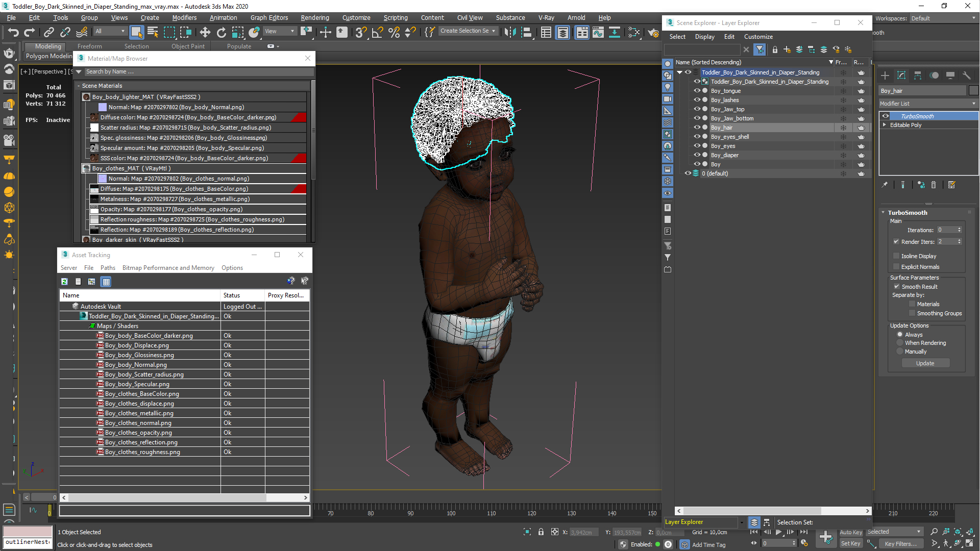Screen dimensions: 980x551
Task: Toggle TurboSmooth modifier visibility eye
Action: 886,116
